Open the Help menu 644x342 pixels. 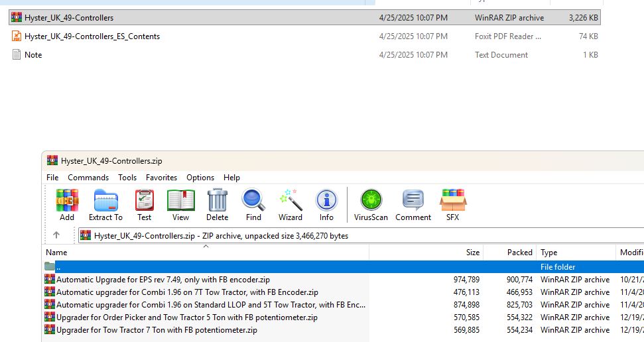[x=231, y=178]
